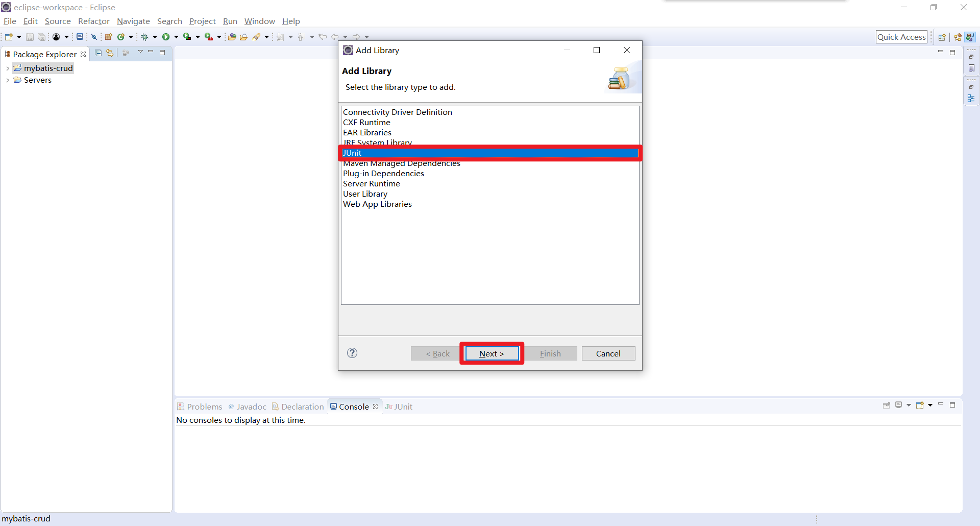Screen dimensions: 980x526
Task: Click the Outline trim icon
Action: (x=971, y=98)
